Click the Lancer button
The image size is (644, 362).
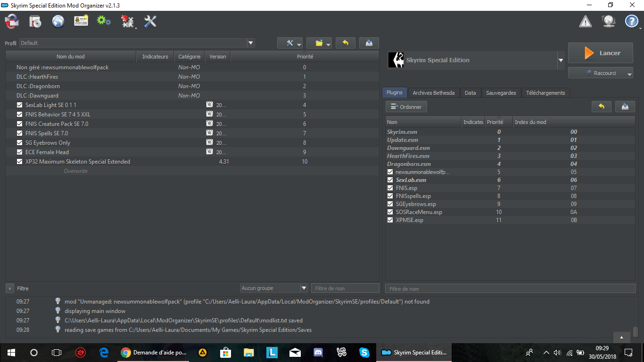pyautogui.click(x=601, y=53)
